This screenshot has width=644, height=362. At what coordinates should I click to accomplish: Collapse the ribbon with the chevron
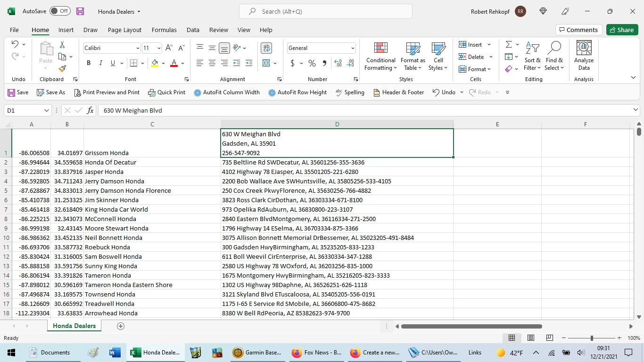(633, 78)
